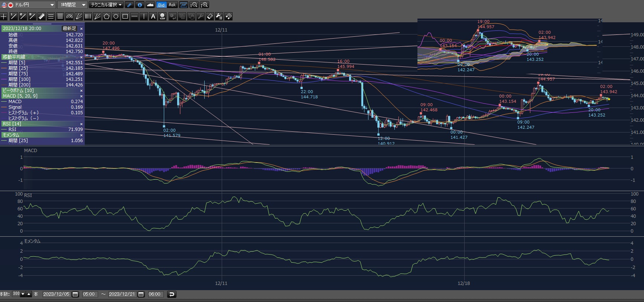Open the information icon in top toolbar
The width and height of the screenshot is (644, 302).
coord(140,5)
